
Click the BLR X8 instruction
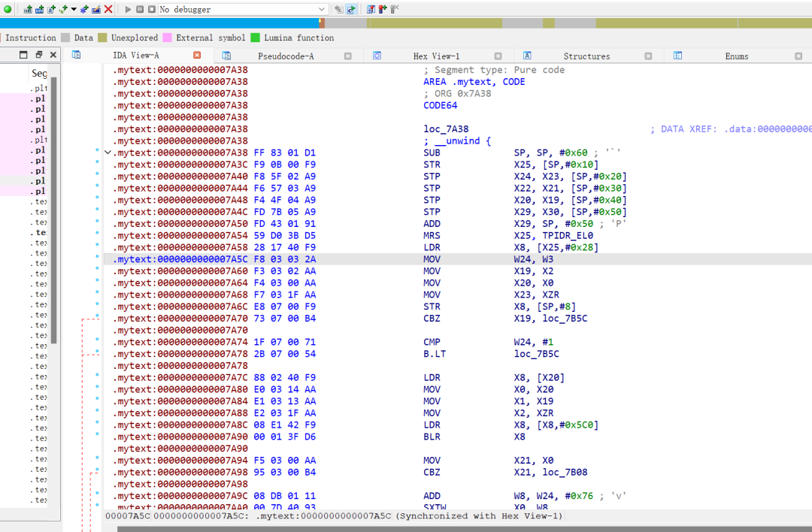[x=474, y=437]
